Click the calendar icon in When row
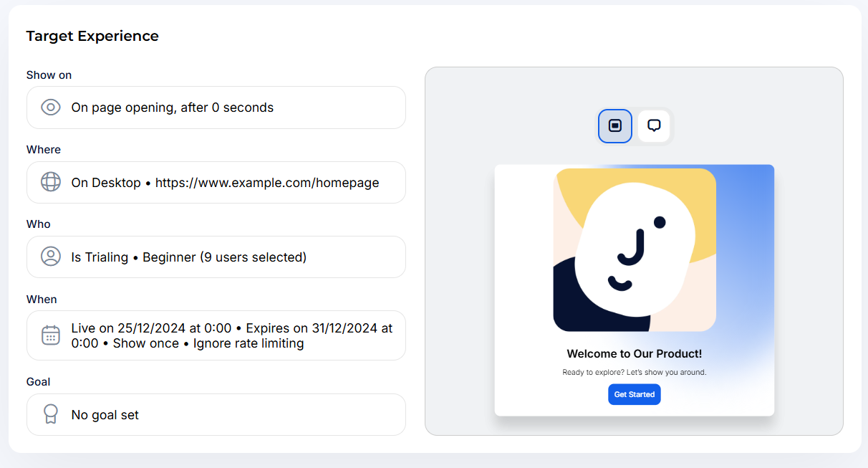Image resolution: width=868 pixels, height=468 pixels. (50, 335)
